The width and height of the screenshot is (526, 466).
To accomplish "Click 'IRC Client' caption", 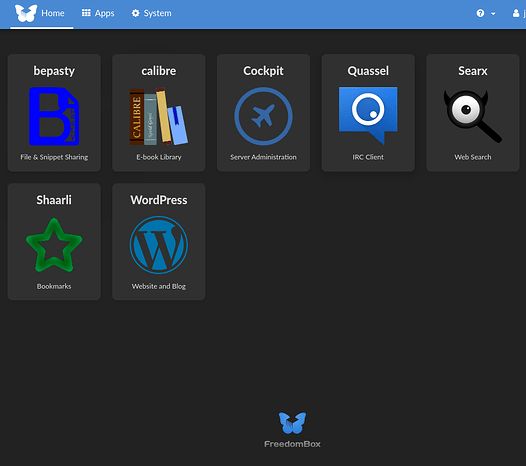I will tap(368, 157).
